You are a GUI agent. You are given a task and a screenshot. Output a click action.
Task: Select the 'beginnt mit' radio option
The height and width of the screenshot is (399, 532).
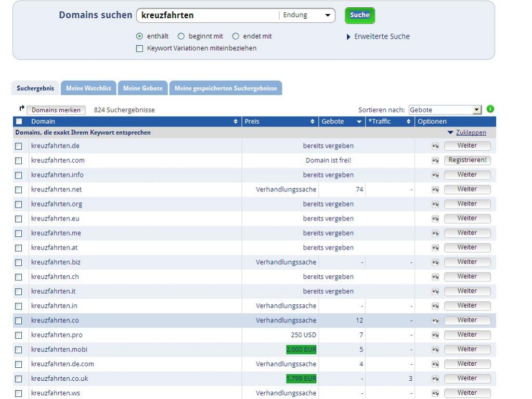[x=181, y=36]
